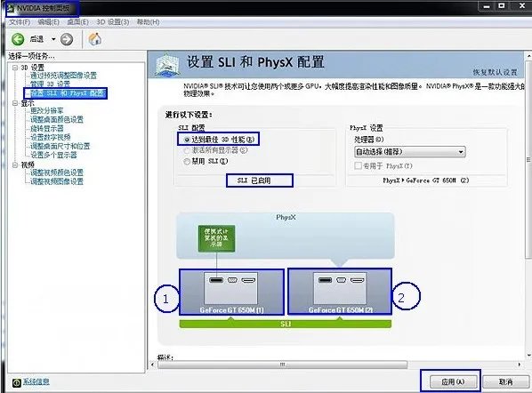
Task: Select 设置多个显示器 in tree
Action: [x=53, y=155]
